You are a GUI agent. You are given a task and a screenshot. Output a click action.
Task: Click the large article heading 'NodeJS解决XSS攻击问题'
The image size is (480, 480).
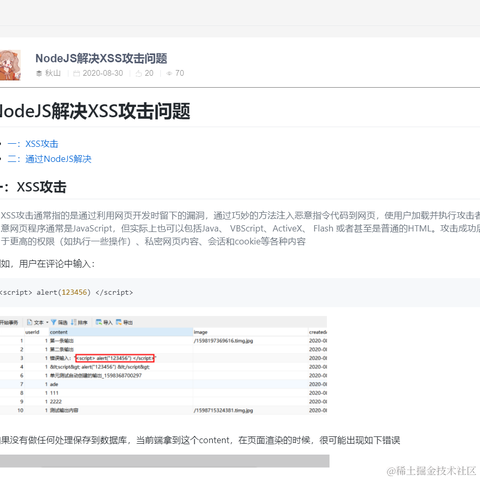click(x=95, y=111)
